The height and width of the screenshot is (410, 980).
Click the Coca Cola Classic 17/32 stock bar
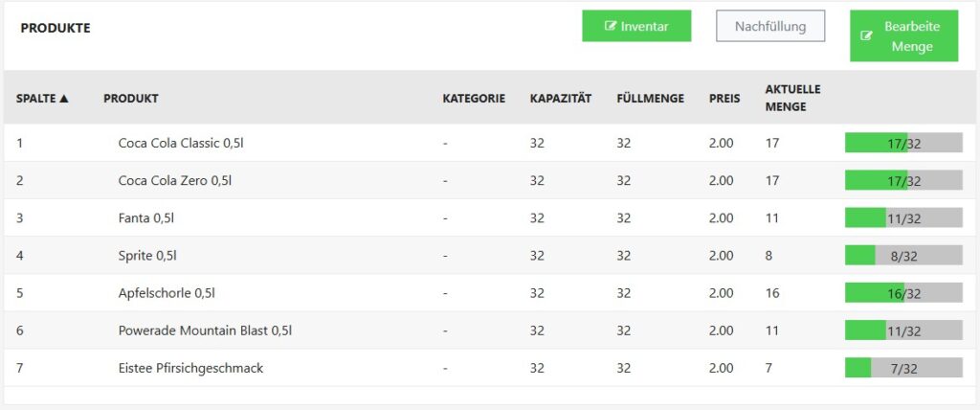pyautogui.click(x=903, y=144)
